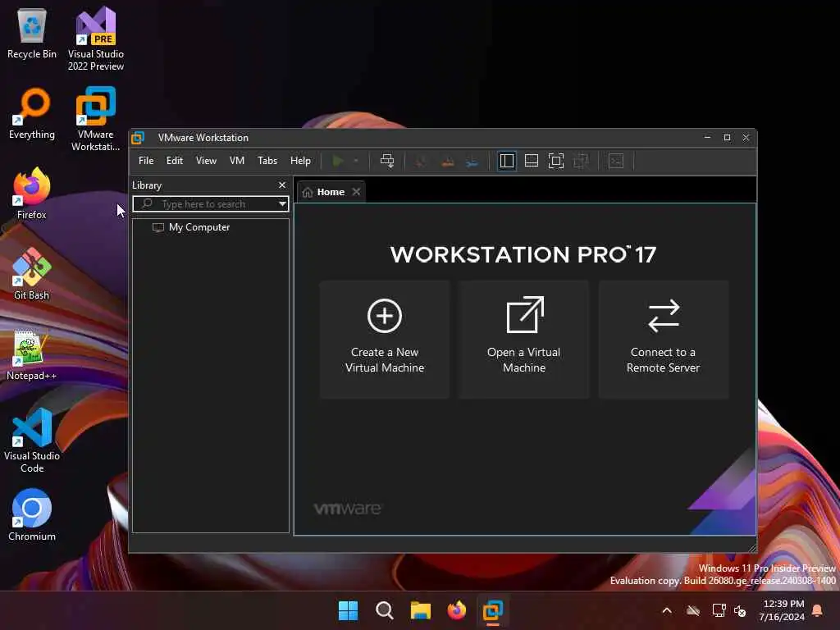
Task: Click Firefox icon in the taskbar
Action: pos(456,610)
